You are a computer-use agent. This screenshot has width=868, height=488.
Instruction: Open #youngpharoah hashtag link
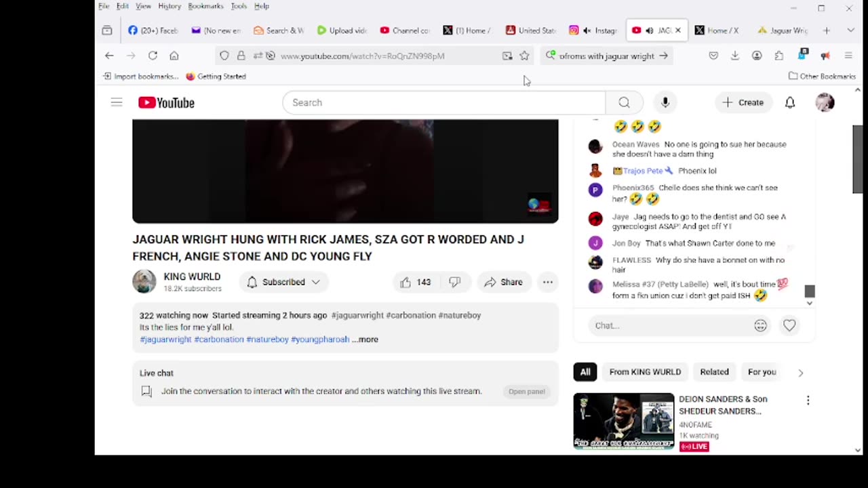(320, 340)
